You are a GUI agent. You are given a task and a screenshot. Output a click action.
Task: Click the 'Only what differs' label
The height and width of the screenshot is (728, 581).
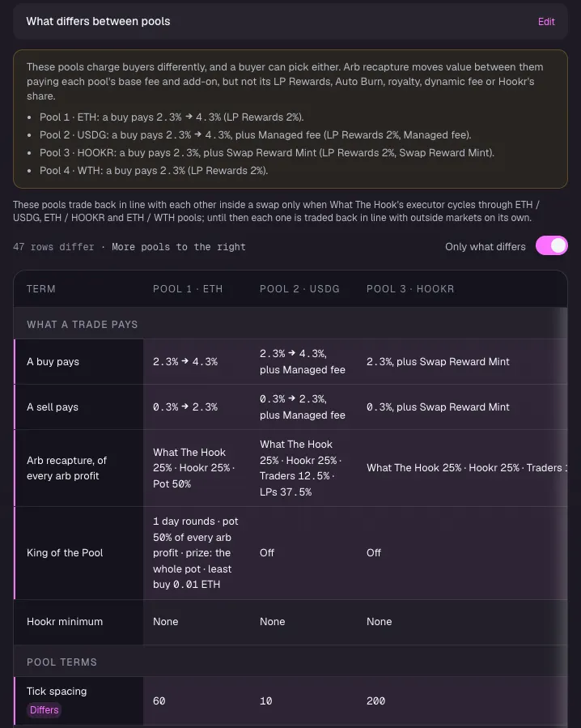486,246
